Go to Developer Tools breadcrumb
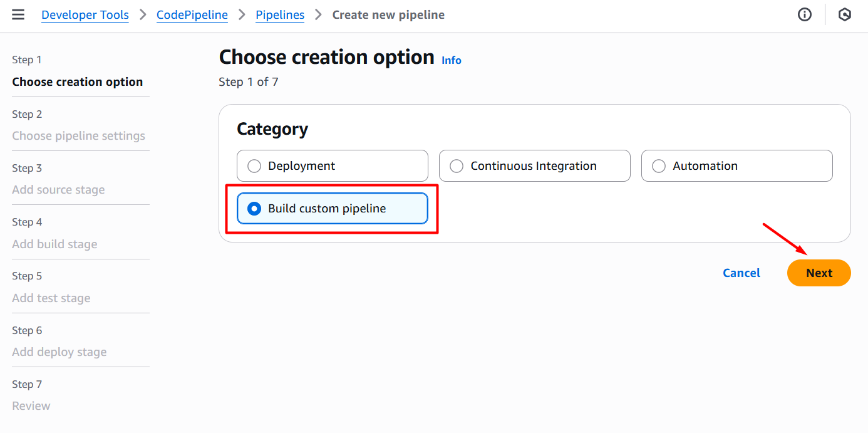Image resolution: width=868 pixels, height=433 pixels. (x=85, y=15)
